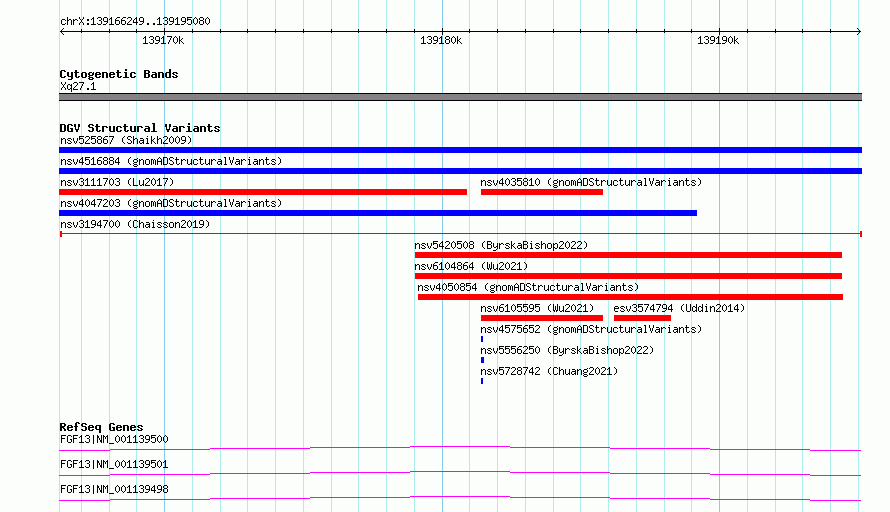890x512 pixels.
Task: Click the nsv5728742 (Chuang2021) label
Action: pos(549,371)
